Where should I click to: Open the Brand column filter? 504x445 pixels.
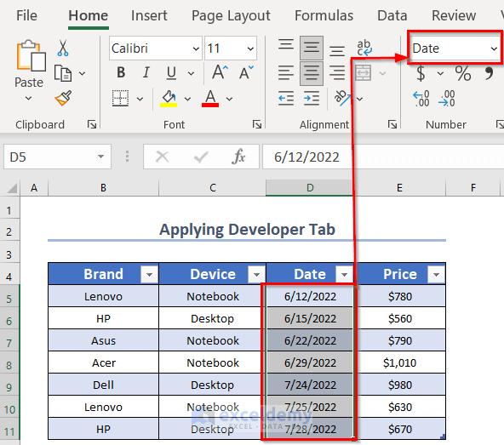coord(149,274)
